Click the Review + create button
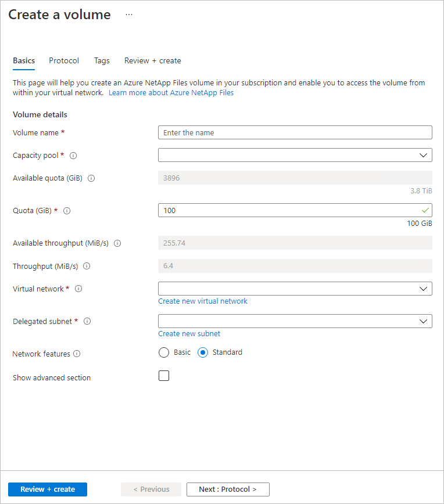This screenshot has height=504, width=444. (47, 489)
